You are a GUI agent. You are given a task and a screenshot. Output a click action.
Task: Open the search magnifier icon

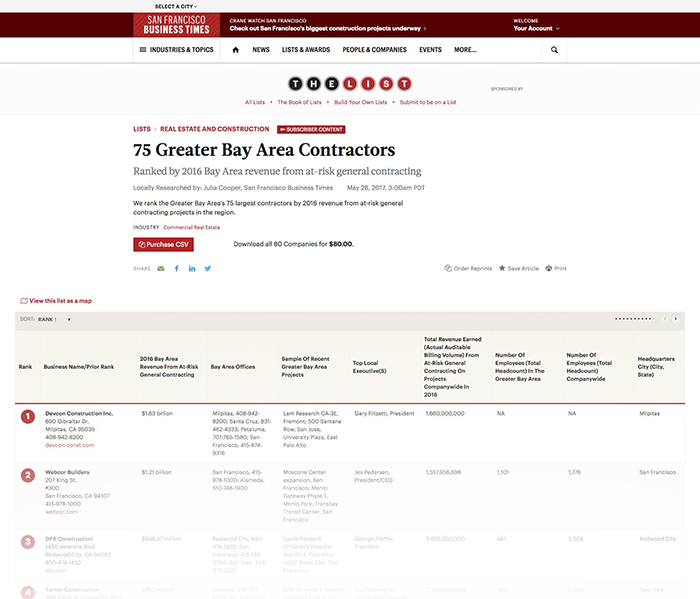554,50
